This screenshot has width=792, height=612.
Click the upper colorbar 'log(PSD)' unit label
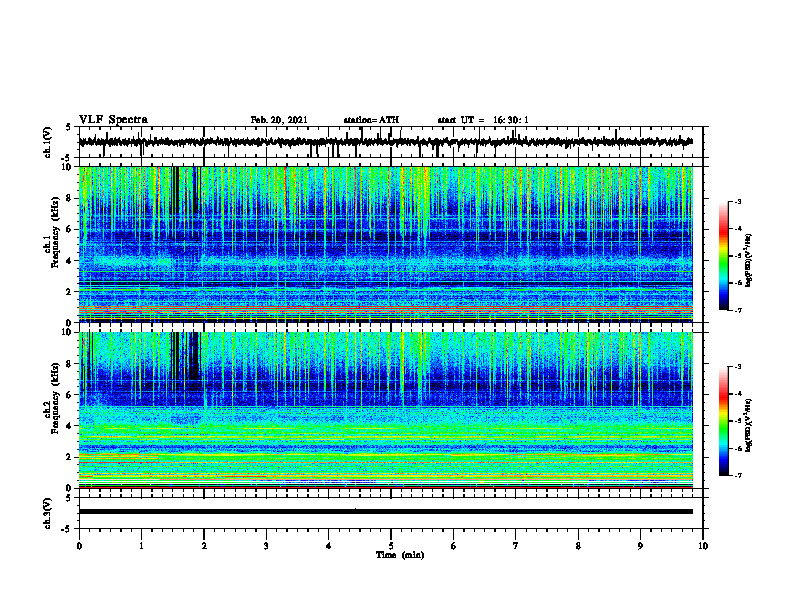[x=750, y=261]
